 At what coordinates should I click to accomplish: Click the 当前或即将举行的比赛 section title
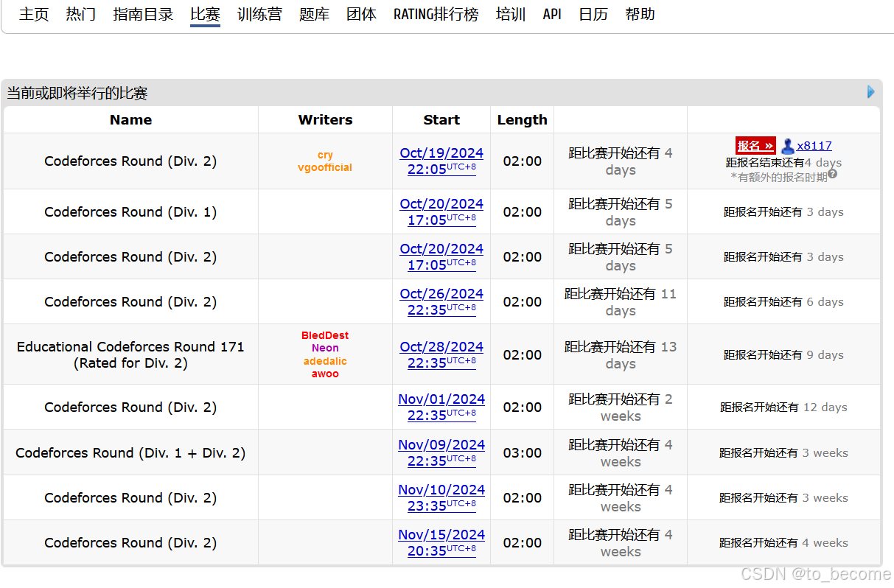pyautogui.click(x=77, y=93)
